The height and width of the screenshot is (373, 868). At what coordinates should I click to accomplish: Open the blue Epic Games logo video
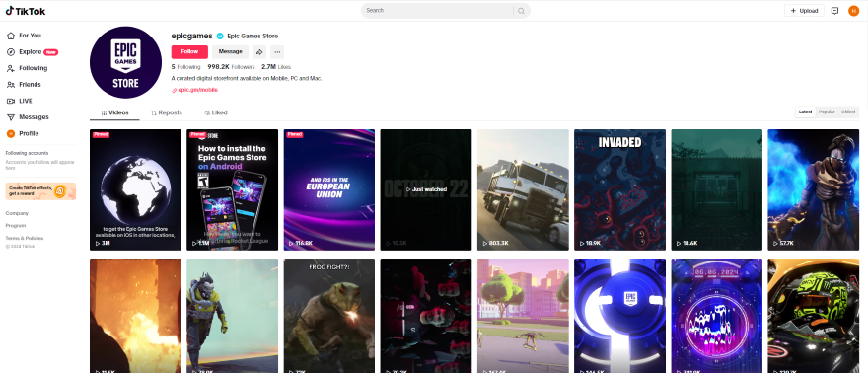[x=620, y=316]
